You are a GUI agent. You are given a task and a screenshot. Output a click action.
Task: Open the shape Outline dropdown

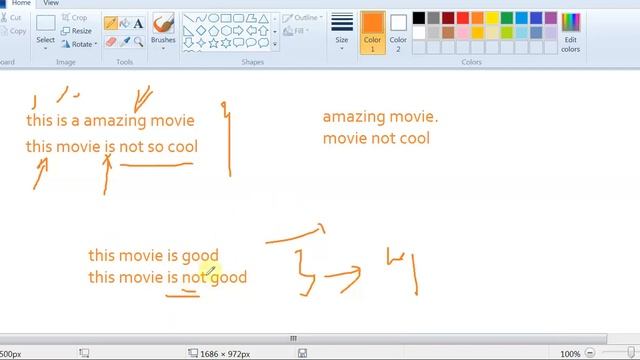[302, 18]
